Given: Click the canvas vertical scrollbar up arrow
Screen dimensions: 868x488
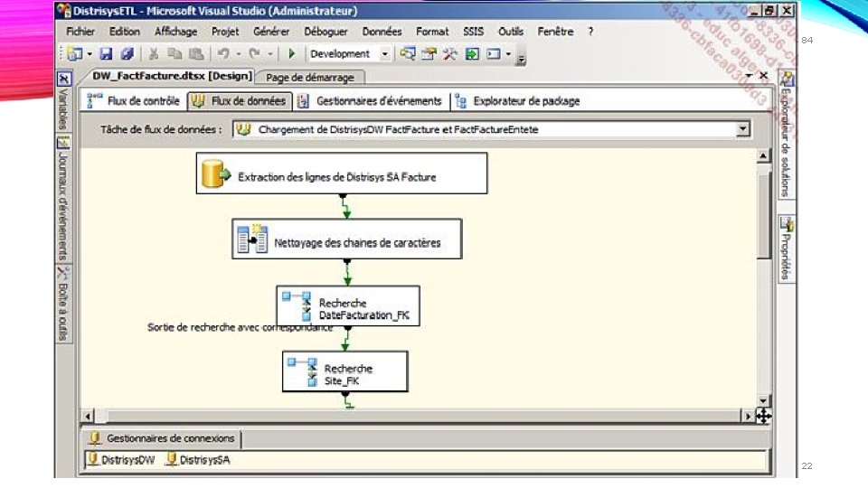Looking at the screenshot, I should tap(763, 155).
